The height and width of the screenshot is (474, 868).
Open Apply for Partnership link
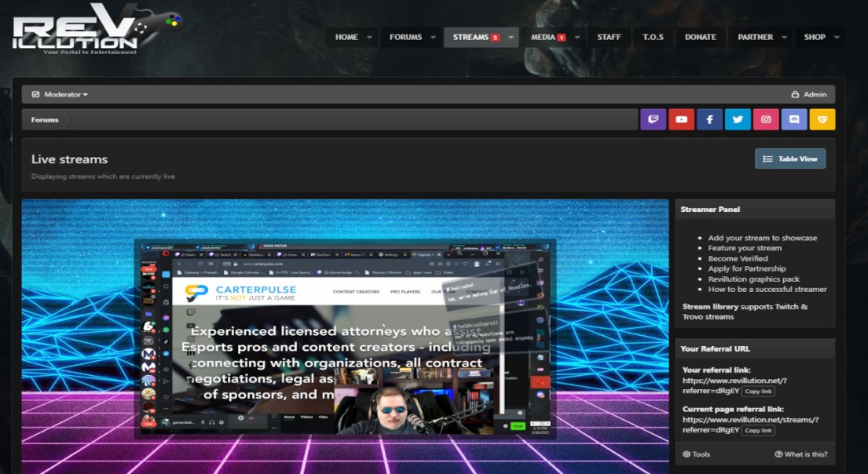[747, 269]
